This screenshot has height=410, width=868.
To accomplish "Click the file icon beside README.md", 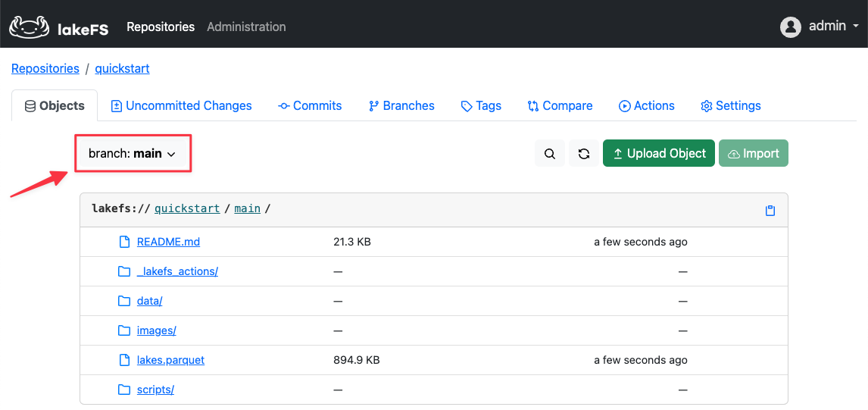I will (x=124, y=242).
